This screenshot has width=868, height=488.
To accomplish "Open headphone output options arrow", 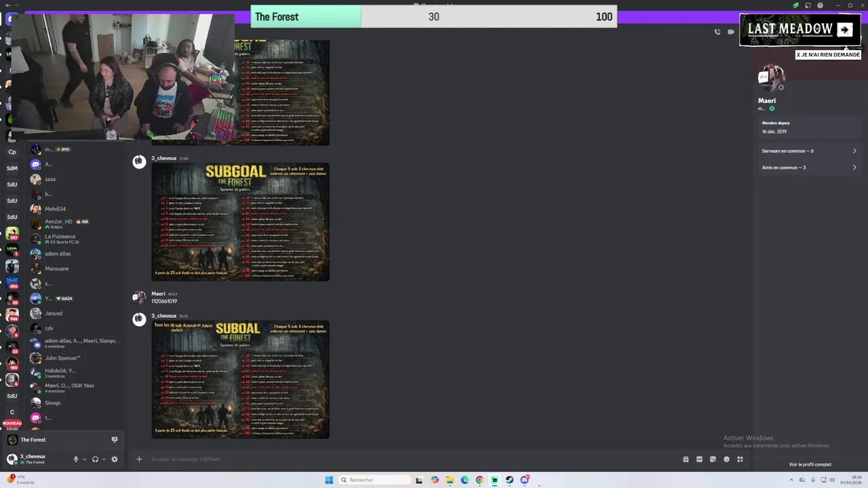I will (x=104, y=459).
